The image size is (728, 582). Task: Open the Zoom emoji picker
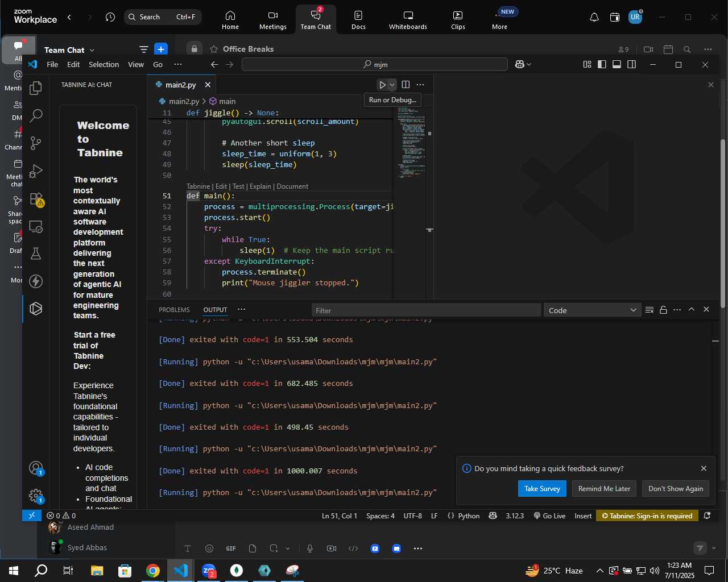pos(209,548)
